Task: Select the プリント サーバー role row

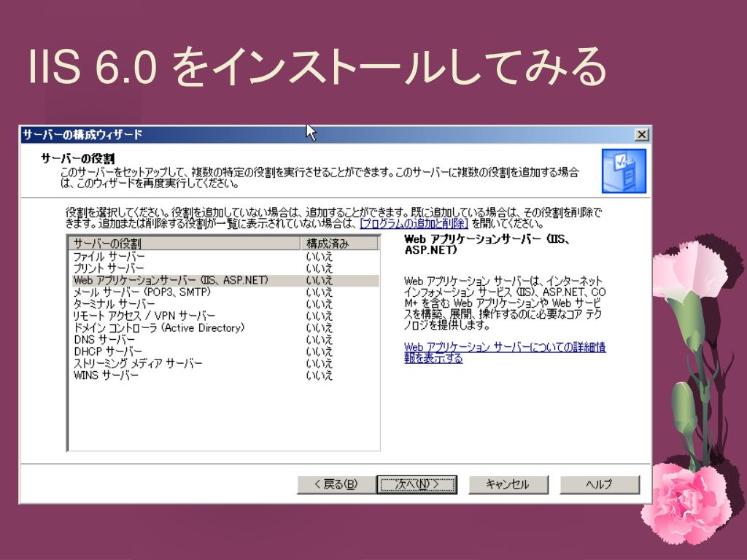Action: click(225, 268)
